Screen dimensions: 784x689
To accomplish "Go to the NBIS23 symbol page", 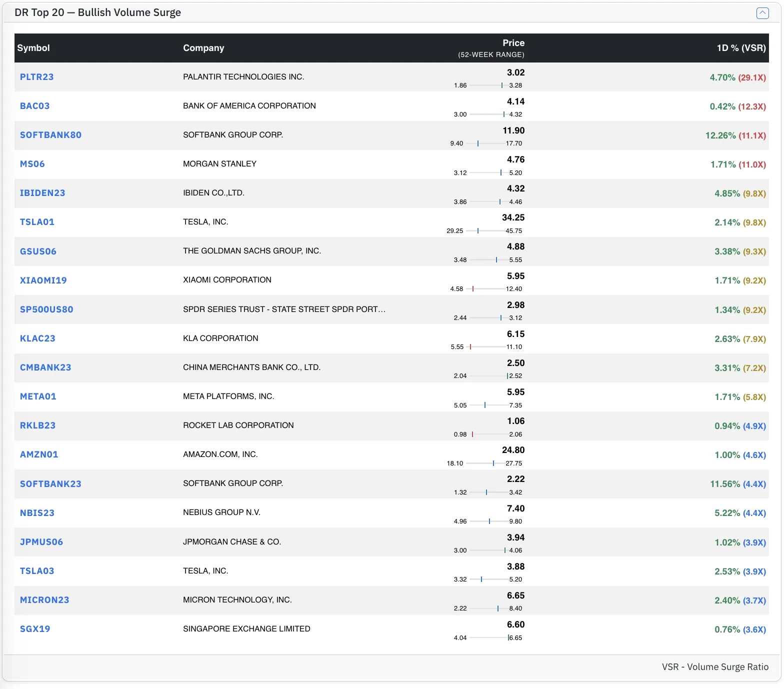I will coord(37,513).
